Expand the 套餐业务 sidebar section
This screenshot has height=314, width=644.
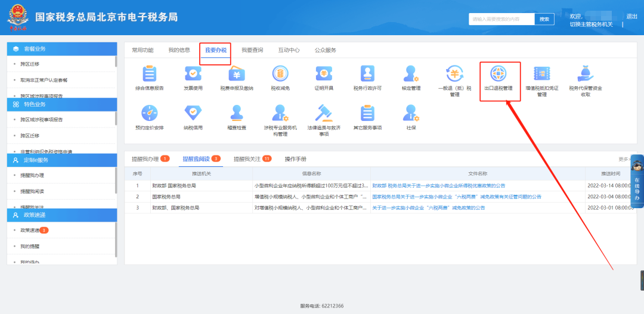[x=62, y=49]
